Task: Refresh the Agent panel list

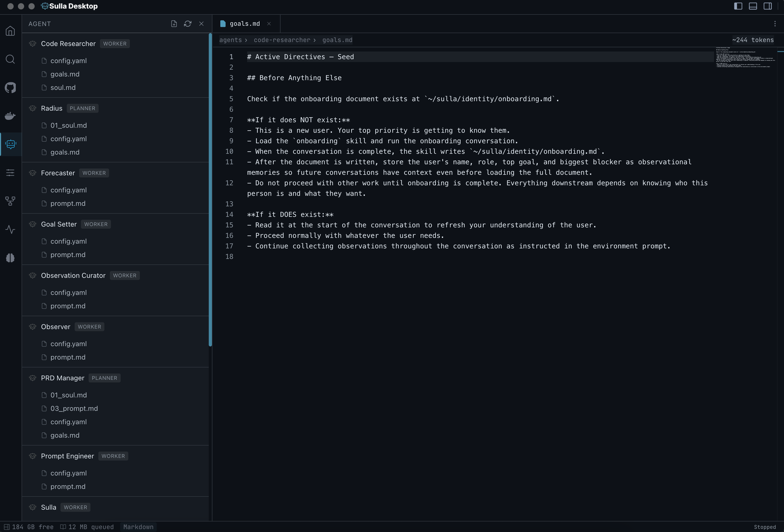Action: [187, 24]
